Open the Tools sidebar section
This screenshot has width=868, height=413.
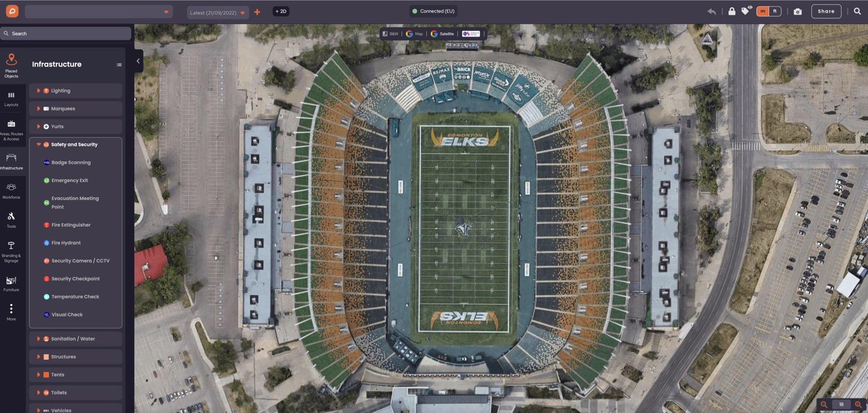(11, 220)
